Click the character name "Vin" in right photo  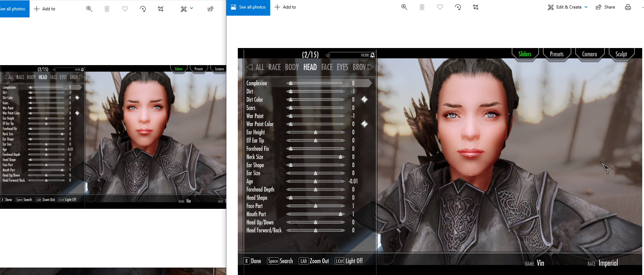[540, 263]
